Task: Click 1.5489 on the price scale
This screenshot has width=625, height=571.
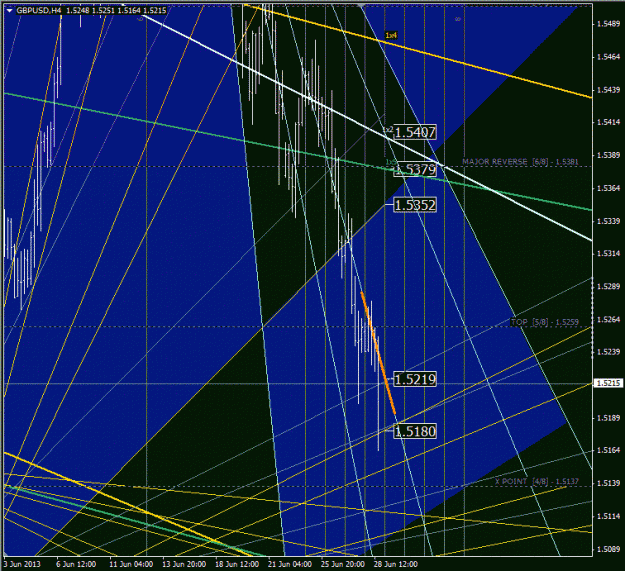Action: click(608, 24)
